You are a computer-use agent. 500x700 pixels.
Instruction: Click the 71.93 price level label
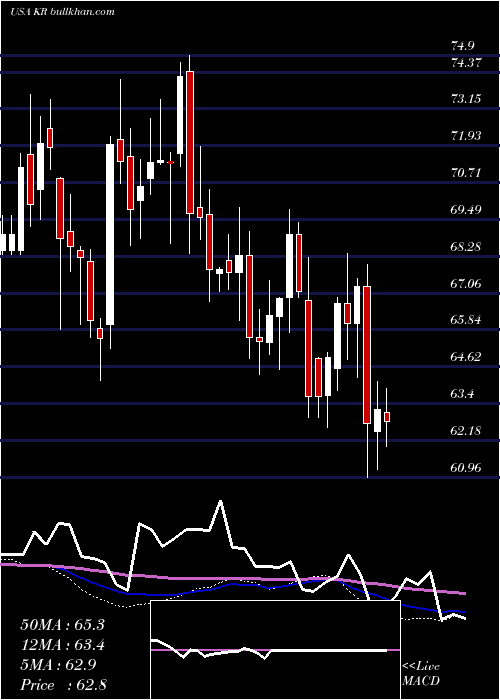pos(466,135)
